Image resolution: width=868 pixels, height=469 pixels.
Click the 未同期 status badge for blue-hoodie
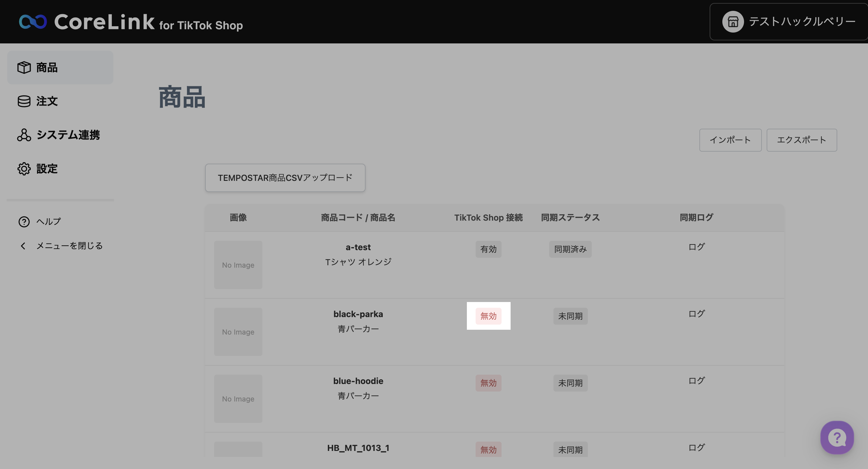570,383
